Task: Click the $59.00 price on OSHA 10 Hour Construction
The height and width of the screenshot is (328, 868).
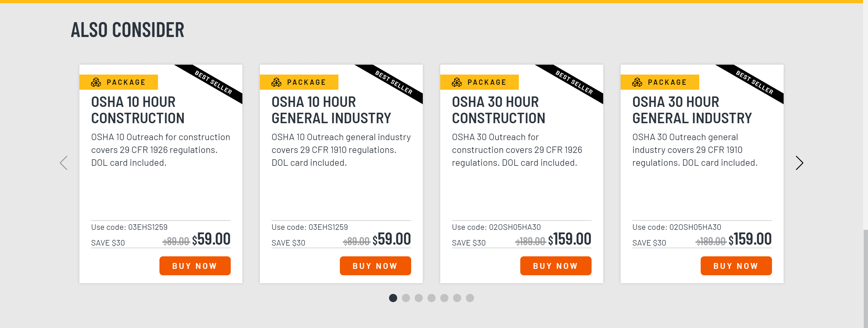Action: pos(211,239)
